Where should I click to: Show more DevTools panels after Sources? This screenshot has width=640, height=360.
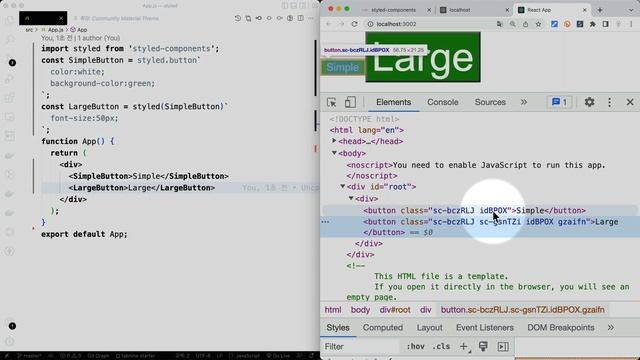[x=524, y=102]
